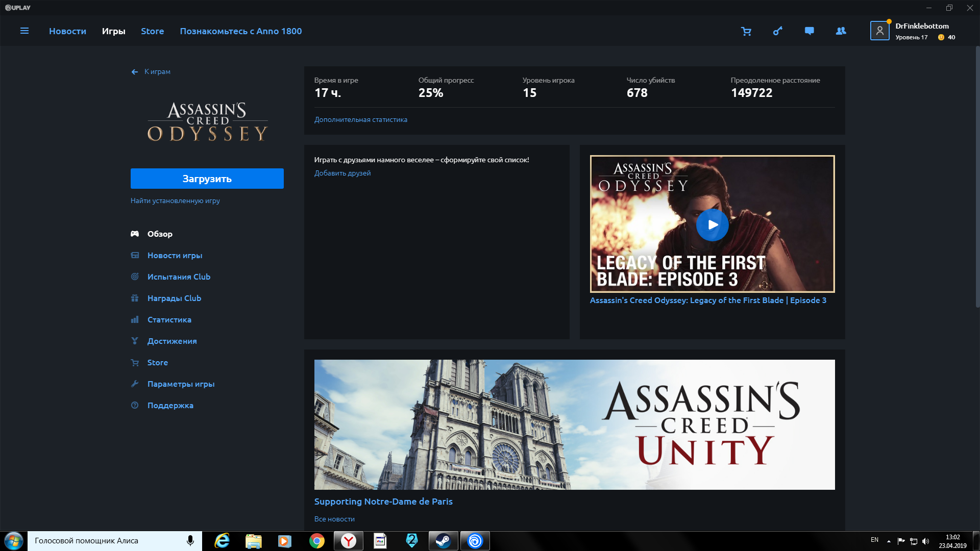Go back via К играм link

point(157,71)
